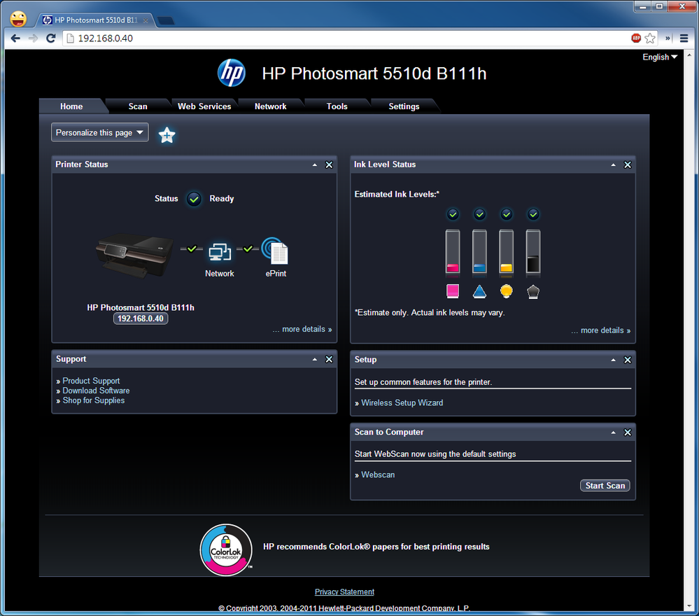Viewport: 699px width, 616px height.
Task: Collapse the Setup panel
Action: pyautogui.click(x=614, y=360)
